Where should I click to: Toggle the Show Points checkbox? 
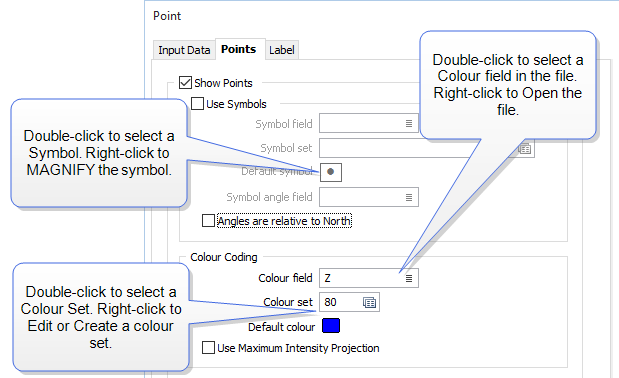pos(185,83)
